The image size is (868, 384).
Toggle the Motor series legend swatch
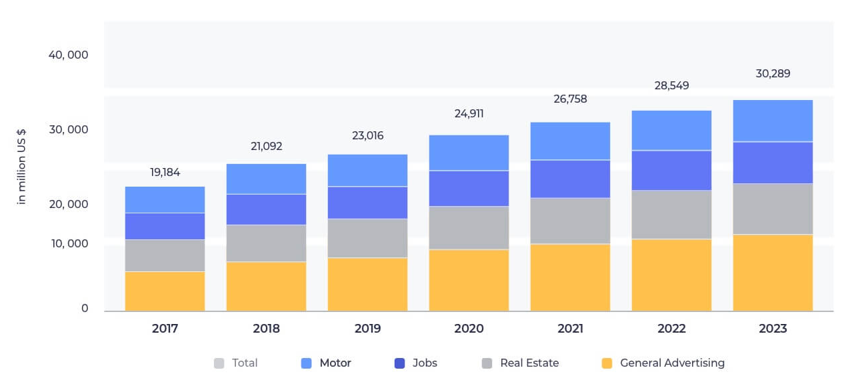[x=307, y=363]
